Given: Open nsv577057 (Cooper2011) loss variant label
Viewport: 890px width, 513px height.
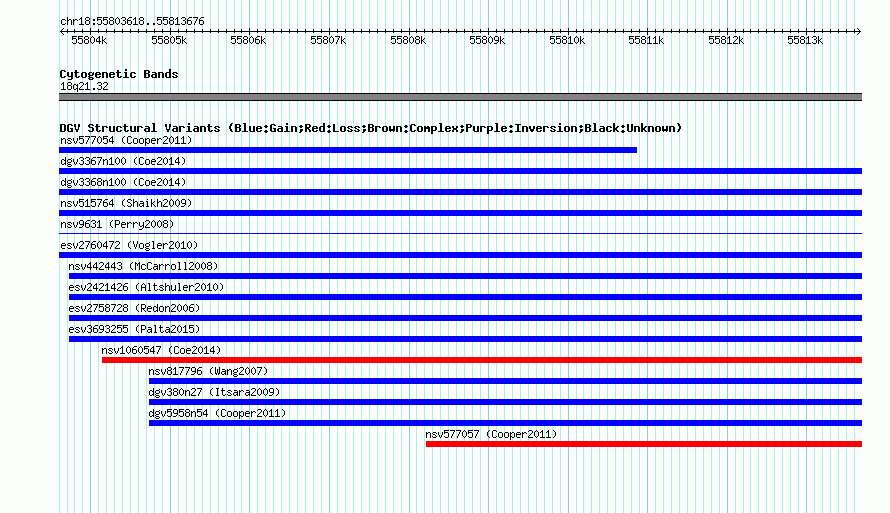Looking at the screenshot, I should coord(492,434).
